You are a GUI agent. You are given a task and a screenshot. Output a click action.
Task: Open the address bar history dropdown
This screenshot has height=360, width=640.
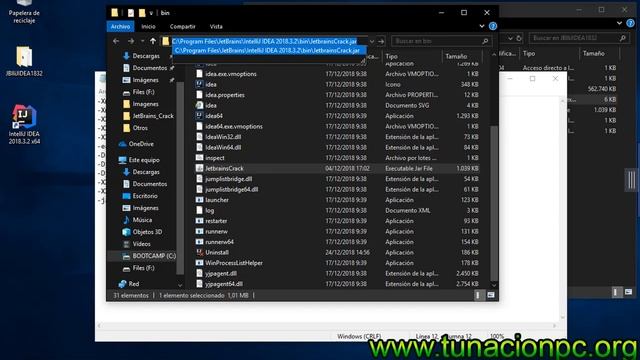[x=371, y=41]
